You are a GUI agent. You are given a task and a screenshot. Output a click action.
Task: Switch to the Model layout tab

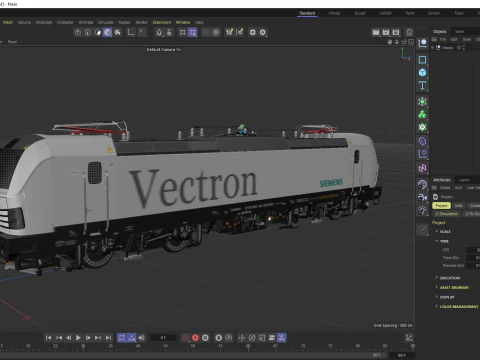pos(334,13)
